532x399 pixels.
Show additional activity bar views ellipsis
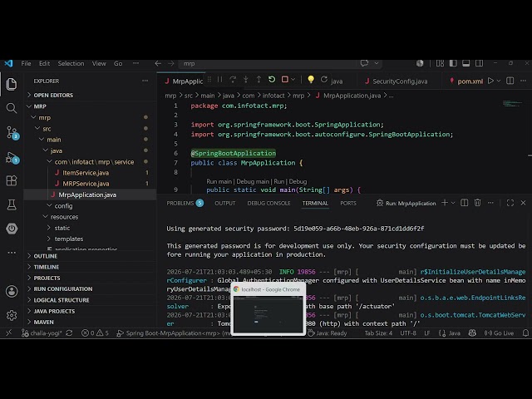12,253
